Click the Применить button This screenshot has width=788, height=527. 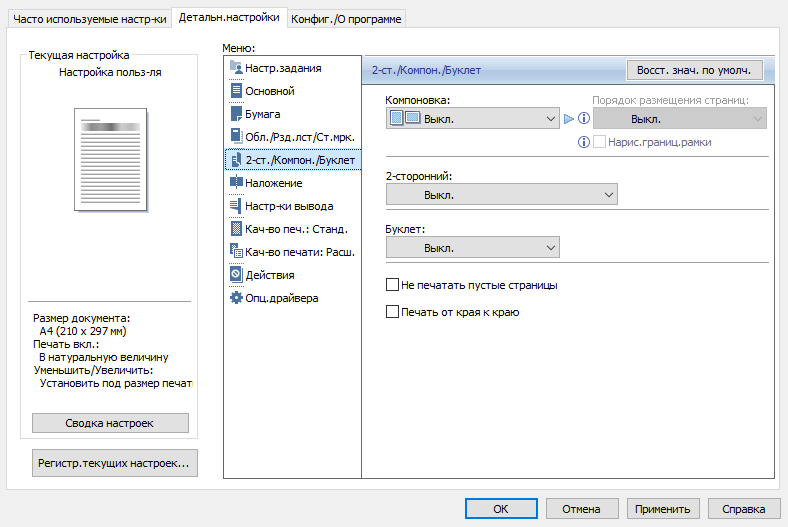664,509
